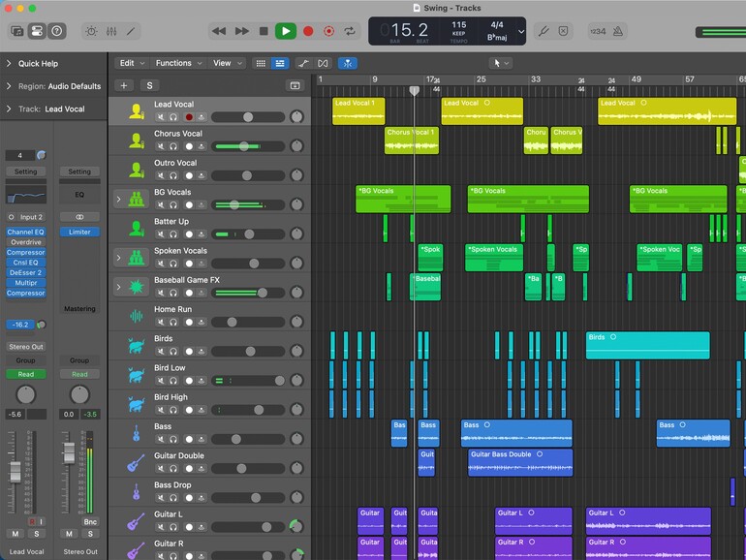
Task: Click the Bass Drop instrument icon
Action: coord(137,492)
